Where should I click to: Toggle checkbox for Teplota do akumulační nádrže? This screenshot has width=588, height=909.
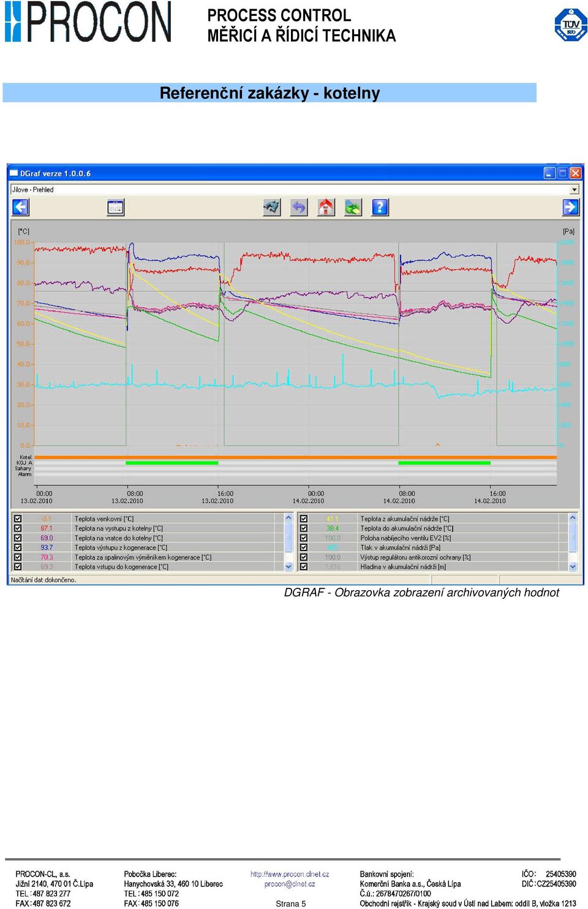click(x=303, y=528)
